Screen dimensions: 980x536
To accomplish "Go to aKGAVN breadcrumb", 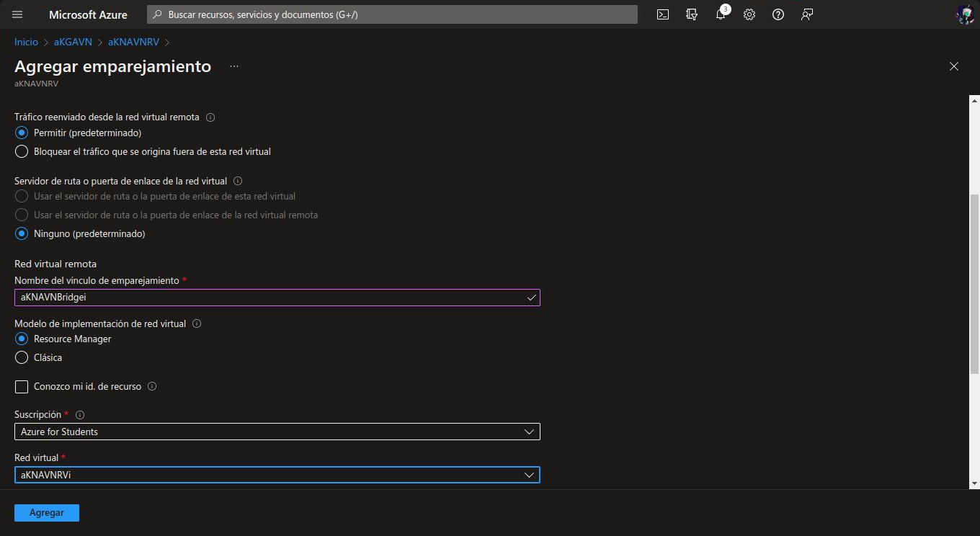I will pos(73,43).
